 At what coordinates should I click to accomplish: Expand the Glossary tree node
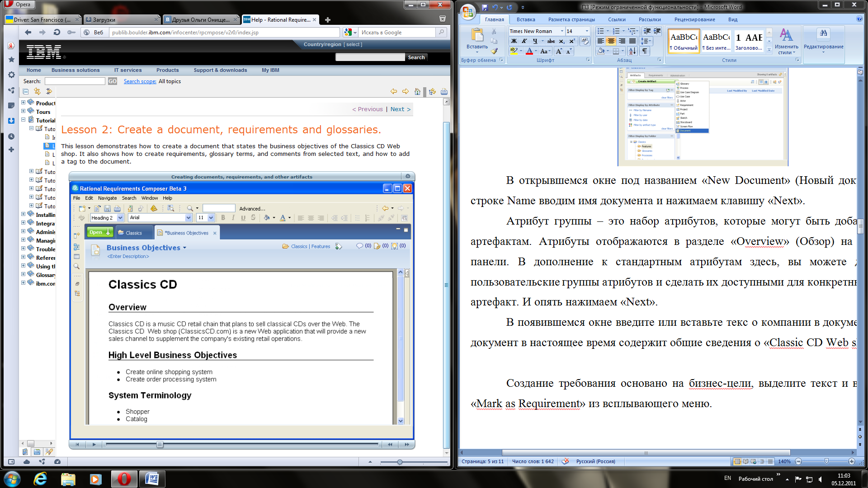click(23, 274)
